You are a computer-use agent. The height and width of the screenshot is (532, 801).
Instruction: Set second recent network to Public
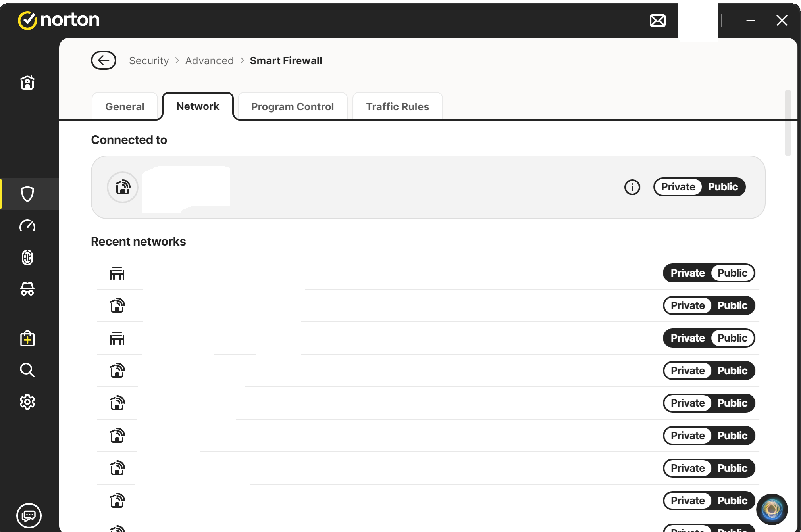pyautogui.click(x=732, y=305)
